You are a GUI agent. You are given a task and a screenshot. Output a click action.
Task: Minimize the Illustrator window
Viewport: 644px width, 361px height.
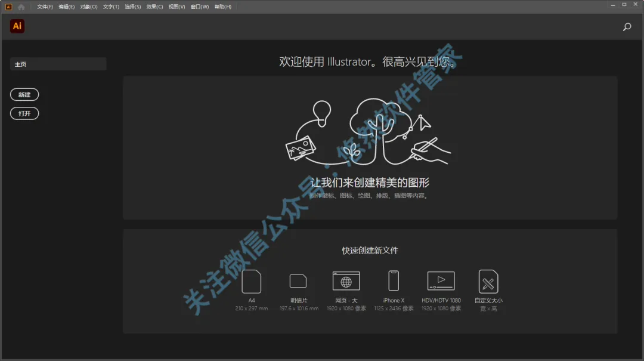(613, 5)
